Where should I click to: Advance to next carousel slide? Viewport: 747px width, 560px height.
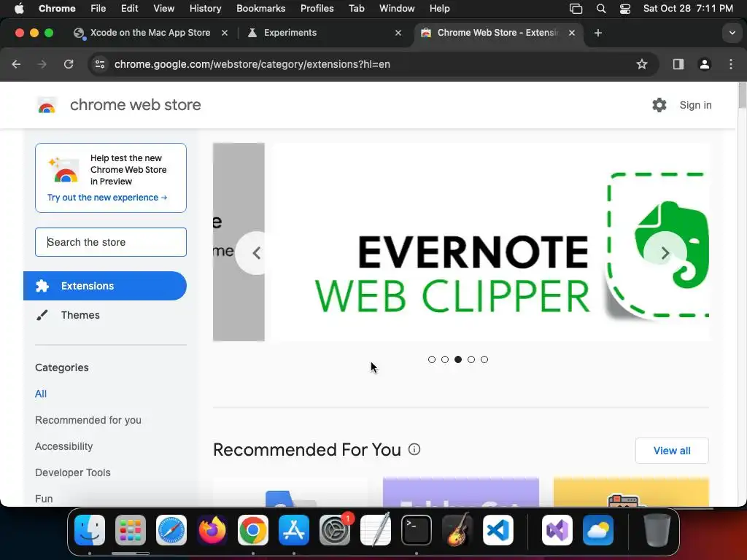click(665, 253)
